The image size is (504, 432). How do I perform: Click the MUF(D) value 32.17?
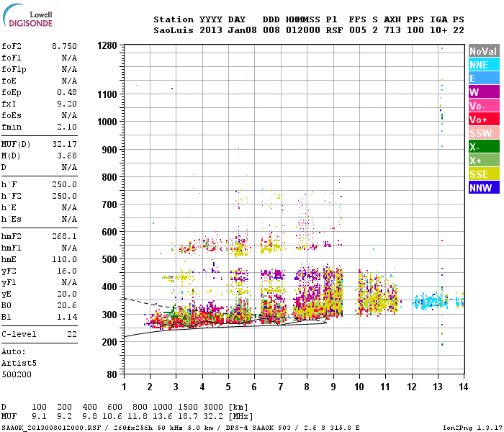pyautogui.click(x=64, y=144)
